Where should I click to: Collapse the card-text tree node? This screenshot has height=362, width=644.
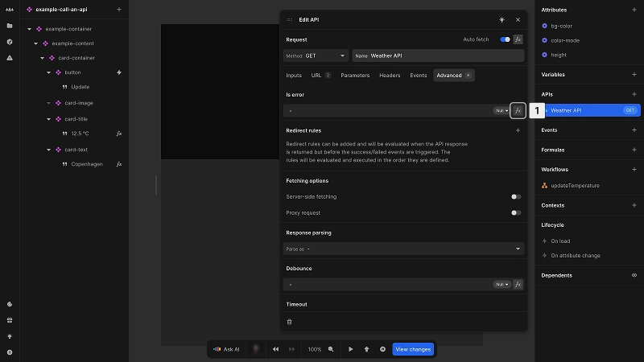[48, 150]
